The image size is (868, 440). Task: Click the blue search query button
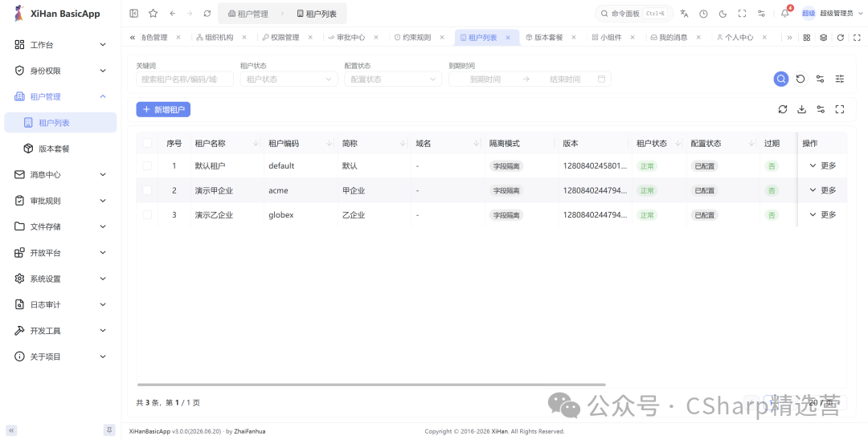[x=781, y=79]
